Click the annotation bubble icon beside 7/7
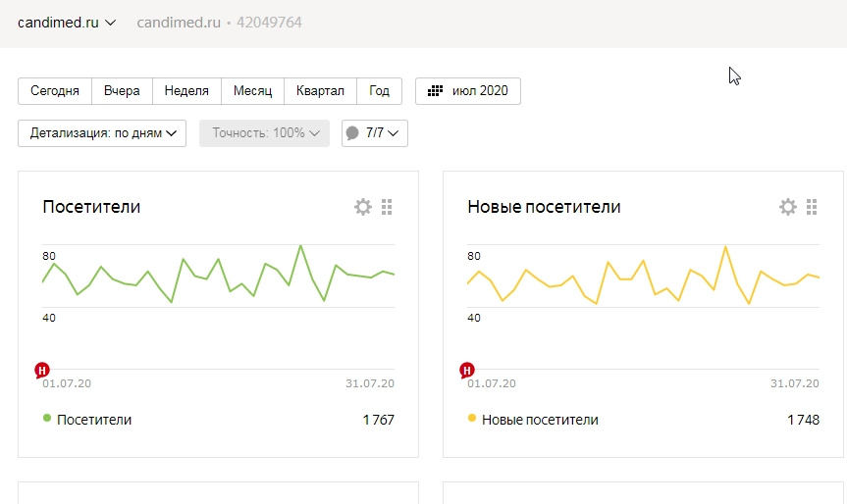This screenshot has height=504, width=847. 352,133
